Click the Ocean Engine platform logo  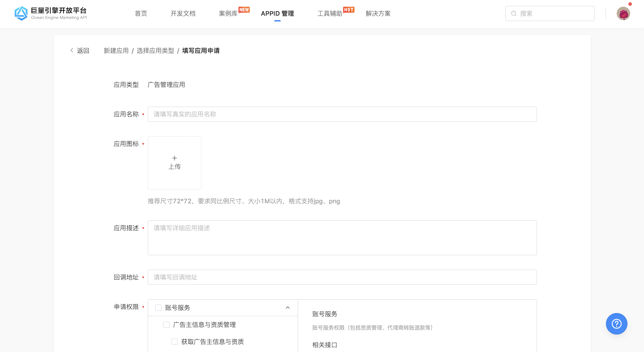tap(21, 13)
